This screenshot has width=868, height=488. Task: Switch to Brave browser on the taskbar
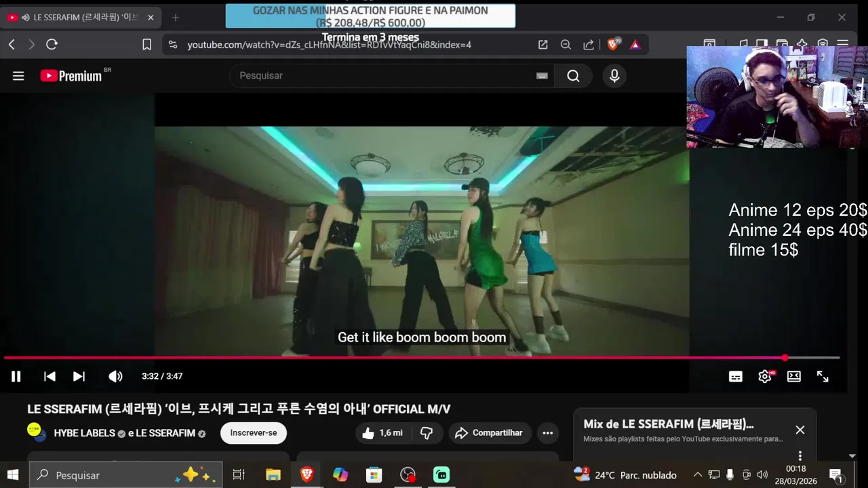307,475
